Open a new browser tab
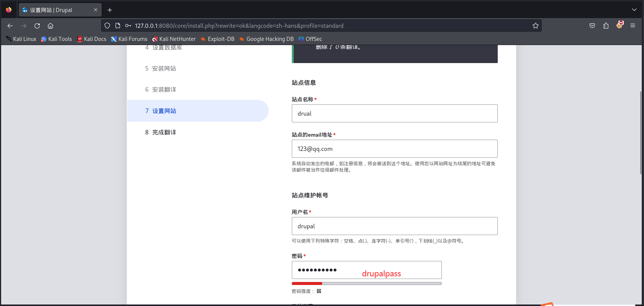644x306 pixels. click(x=110, y=10)
